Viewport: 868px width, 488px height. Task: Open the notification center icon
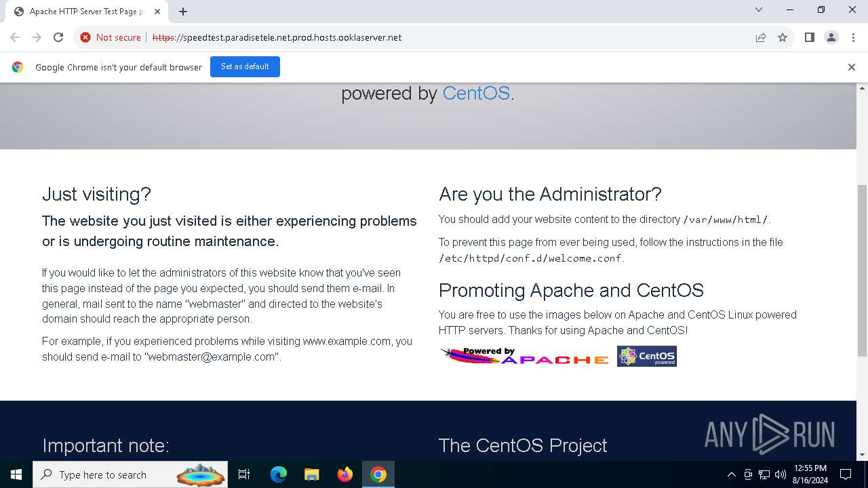click(x=846, y=474)
